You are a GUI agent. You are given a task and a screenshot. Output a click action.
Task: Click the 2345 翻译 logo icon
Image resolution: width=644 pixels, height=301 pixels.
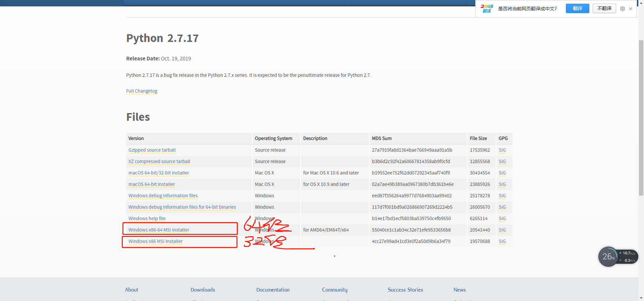pos(487,9)
